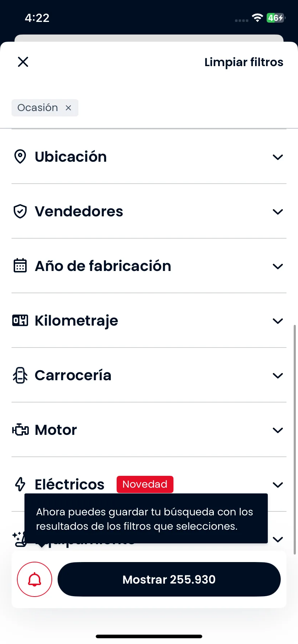Expand the Kilometraje section chevron
This screenshot has height=644, width=298.
pyautogui.click(x=278, y=321)
